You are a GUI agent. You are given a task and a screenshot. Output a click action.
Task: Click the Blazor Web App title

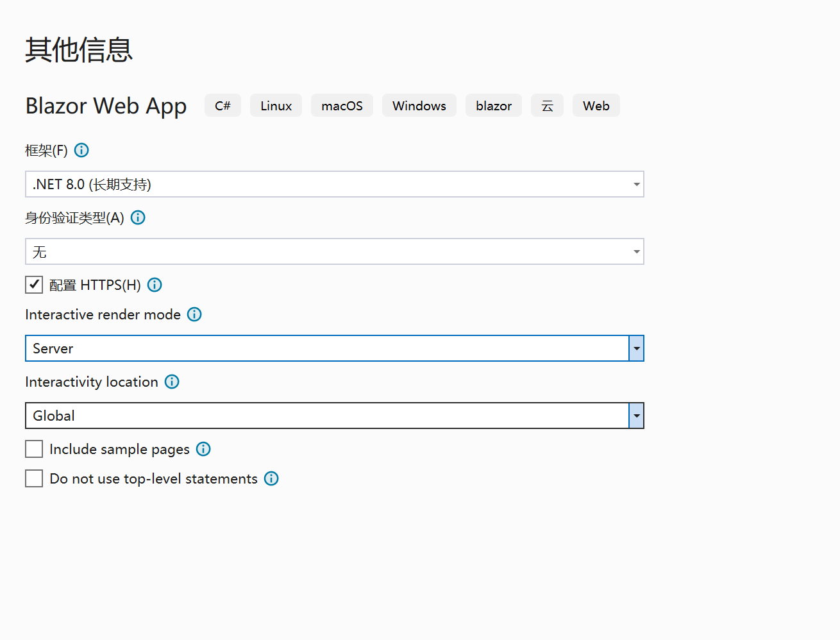[x=106, y=106]
